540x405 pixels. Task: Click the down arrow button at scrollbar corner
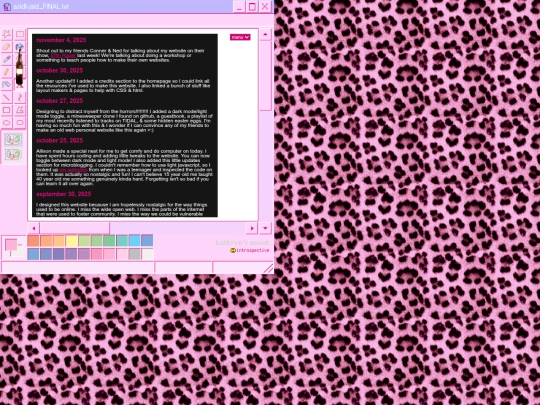coord(265,228)
